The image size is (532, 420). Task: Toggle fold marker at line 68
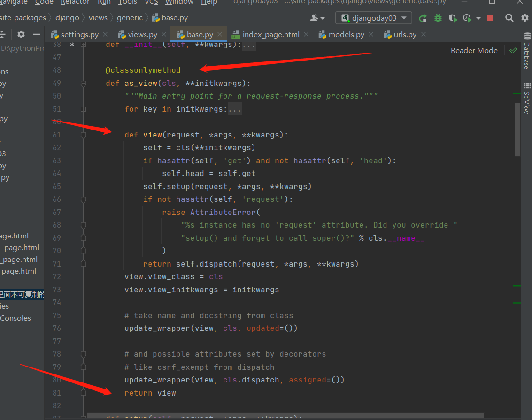tap(83, 225)
